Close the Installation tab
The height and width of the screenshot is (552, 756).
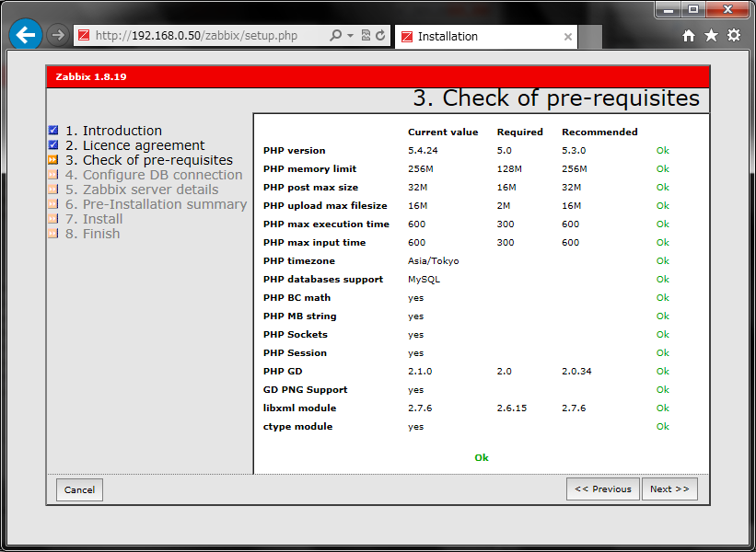pyautogui.click(x=568, y=37)
